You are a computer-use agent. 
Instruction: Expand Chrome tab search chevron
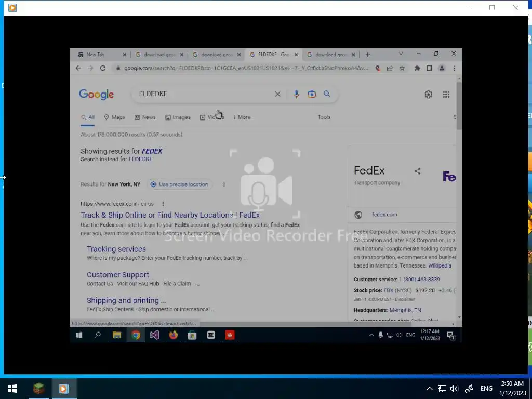pyautogui.click(x=401, y=54)
